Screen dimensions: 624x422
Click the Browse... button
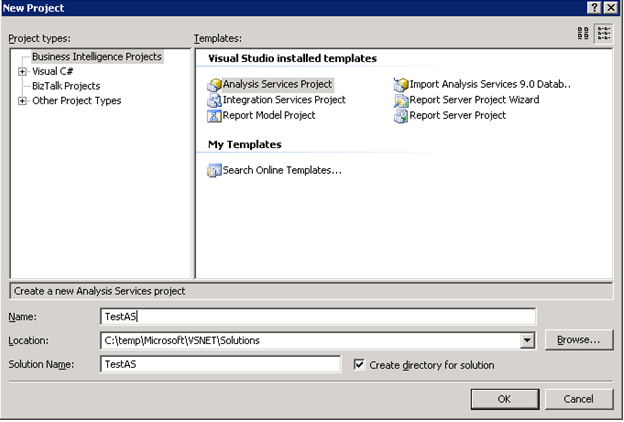tap(579, 340)
